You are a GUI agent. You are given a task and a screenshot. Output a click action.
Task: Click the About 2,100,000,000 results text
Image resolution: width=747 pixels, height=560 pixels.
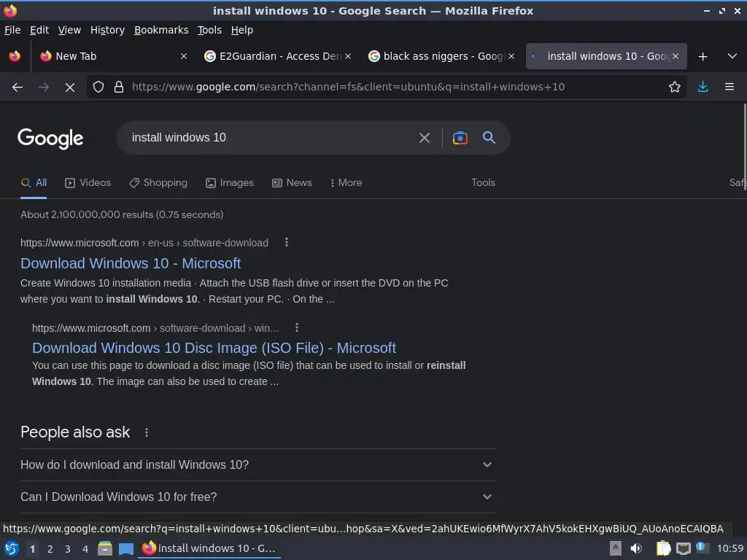tap(122, 215)
